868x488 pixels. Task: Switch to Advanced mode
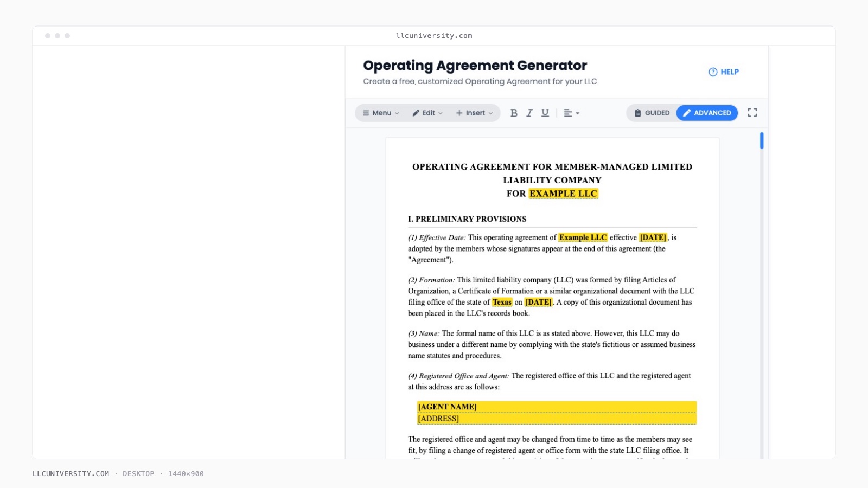point(707,113)
